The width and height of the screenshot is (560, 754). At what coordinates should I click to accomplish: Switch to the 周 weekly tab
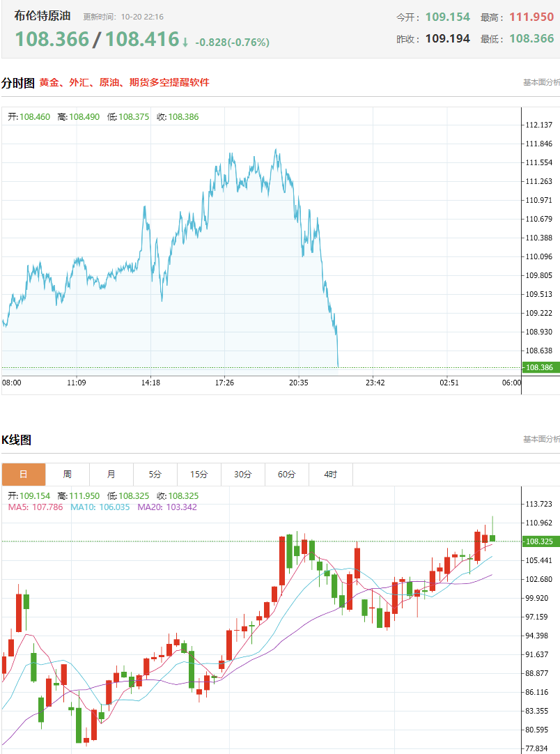point(68,475)
